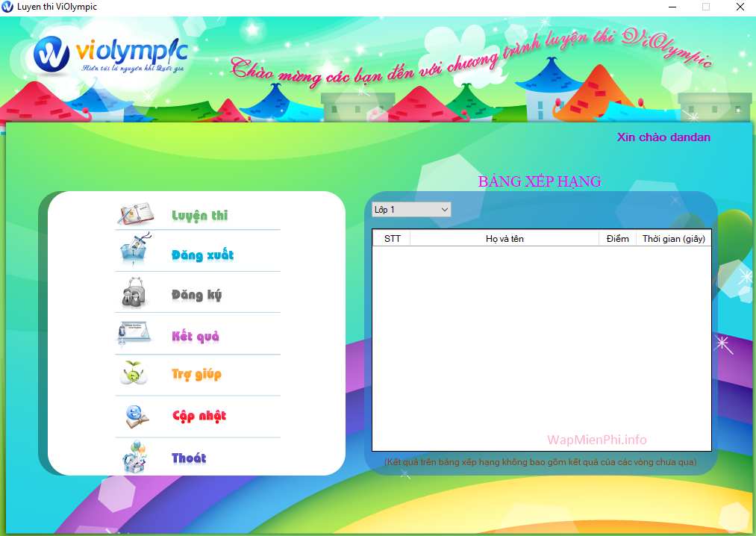Viewport: 756px width, 536px height.
Task: Choose the Đăng ký menu entry
Action: (x=197, y=295)
